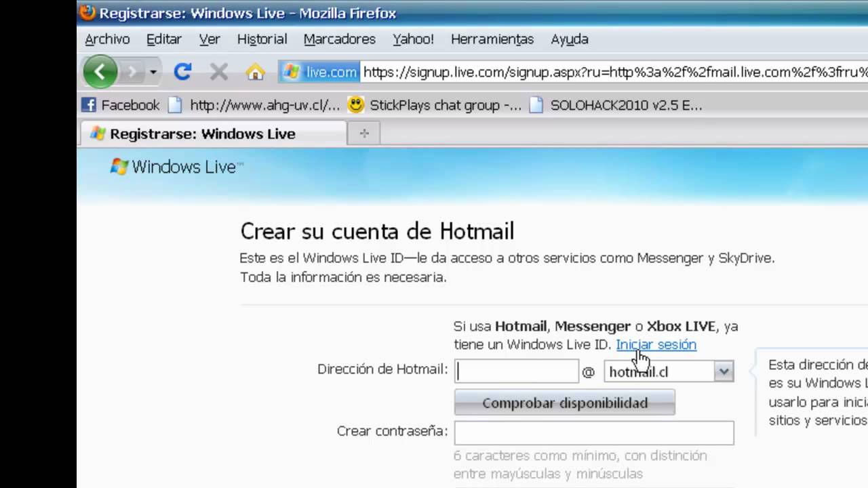Click the Firefox back arrow button
The height and width of the screenshot is (488, 868).
100,71
